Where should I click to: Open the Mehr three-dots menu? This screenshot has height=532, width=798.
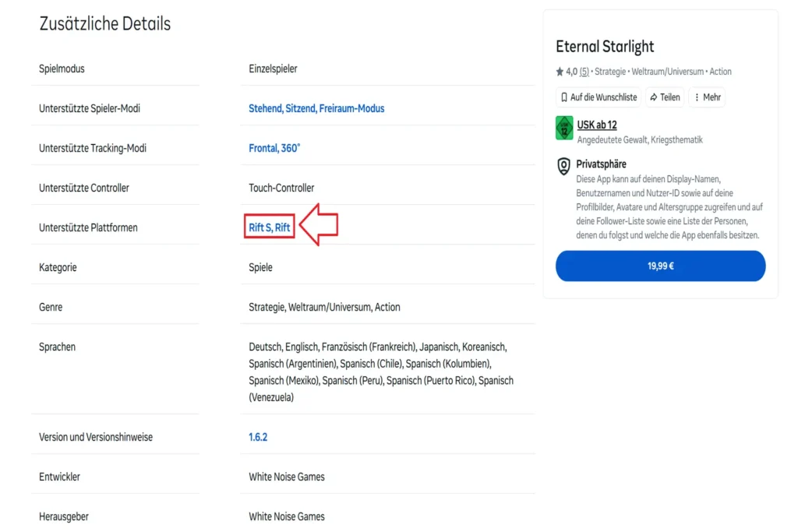(707, 97)
